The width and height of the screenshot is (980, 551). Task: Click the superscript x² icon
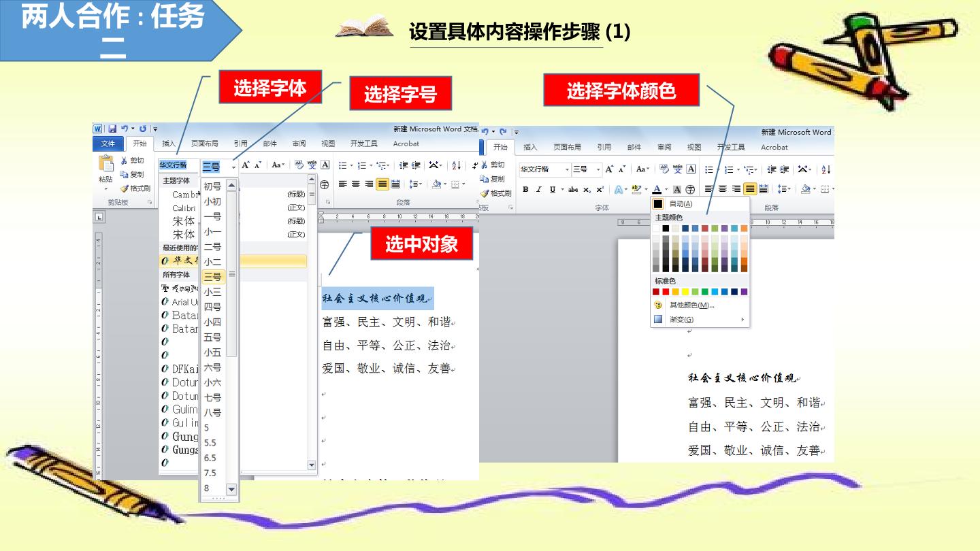coord(600,189)
